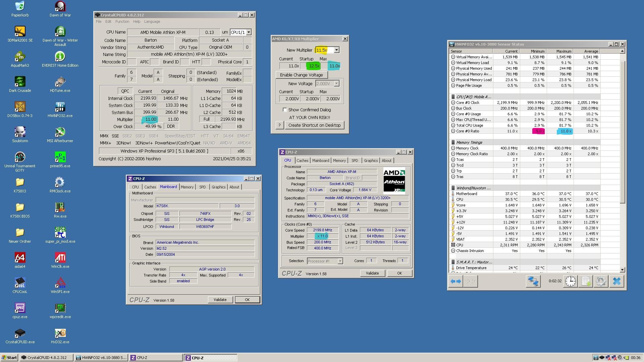Open Processor #1 Selection dropdown in CPU-Z
The height and width of the screenshot is (362, 644).
(340, 261)
